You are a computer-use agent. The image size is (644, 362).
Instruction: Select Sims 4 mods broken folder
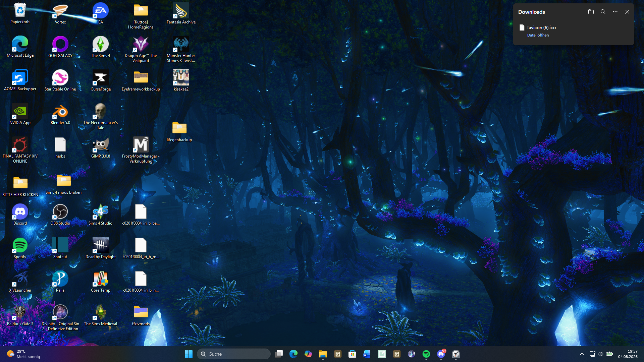click(x=64, y=184)
